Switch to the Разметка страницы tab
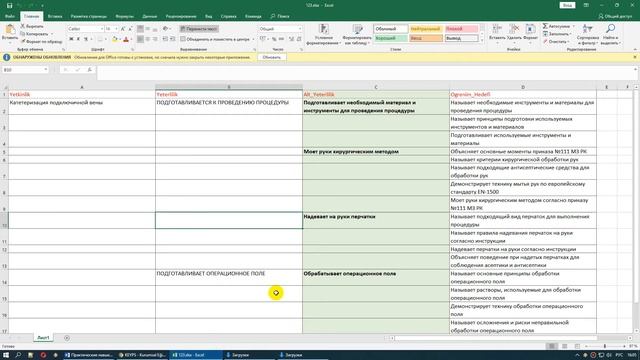 (x=89, y=16)
